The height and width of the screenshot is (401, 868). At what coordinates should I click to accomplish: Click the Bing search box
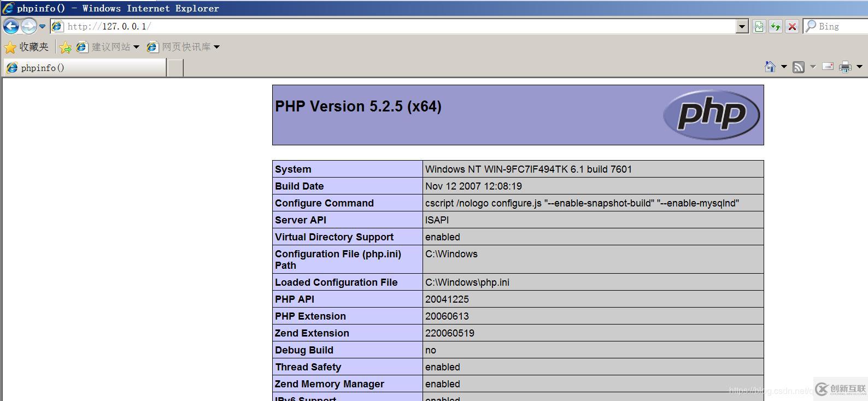(842, 26)
